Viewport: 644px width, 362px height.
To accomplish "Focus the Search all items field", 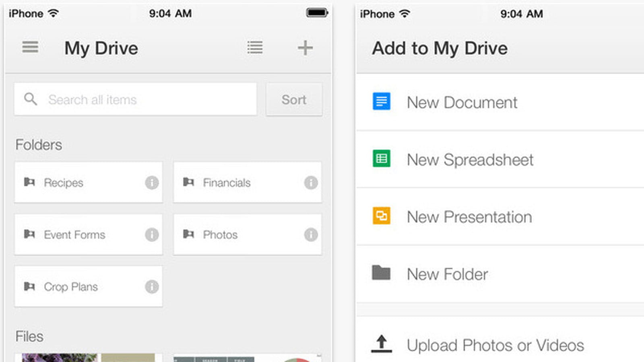I will click(x=135, y=99).
